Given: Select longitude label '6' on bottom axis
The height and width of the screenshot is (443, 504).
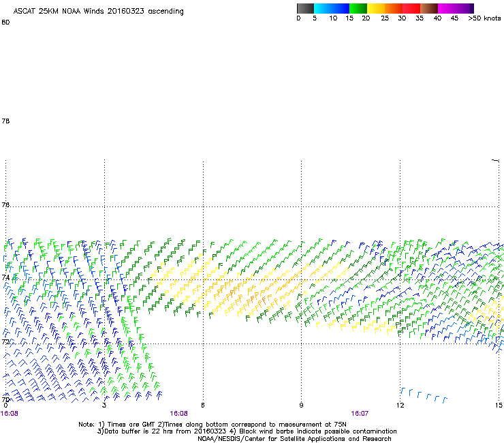Looking at the screenshot, I should coord(203,405).
